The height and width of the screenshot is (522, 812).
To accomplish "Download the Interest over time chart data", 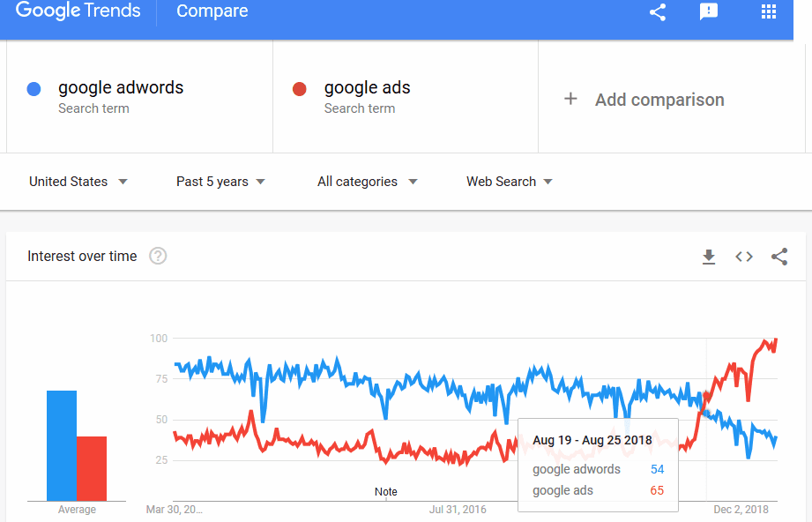I will 709,257.
